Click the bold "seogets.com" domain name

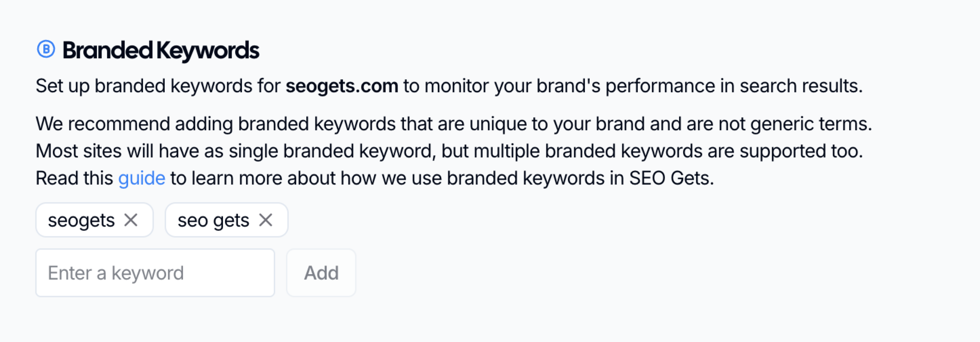342,86
